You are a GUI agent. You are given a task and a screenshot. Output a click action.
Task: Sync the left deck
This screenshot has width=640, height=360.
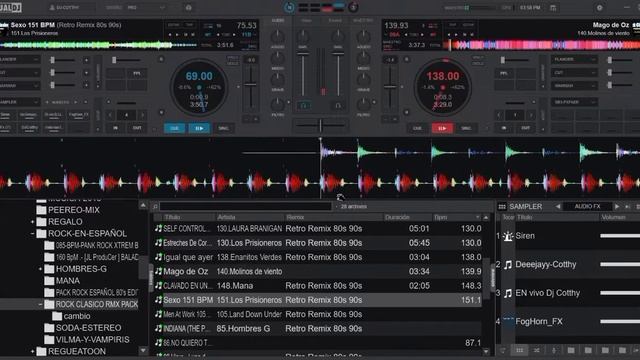click(x=224, y=128)
